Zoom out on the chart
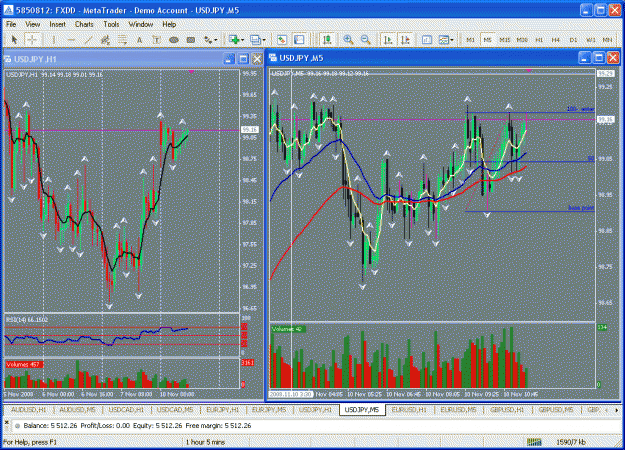The image size is (625, 450). (x=366, y=40)
